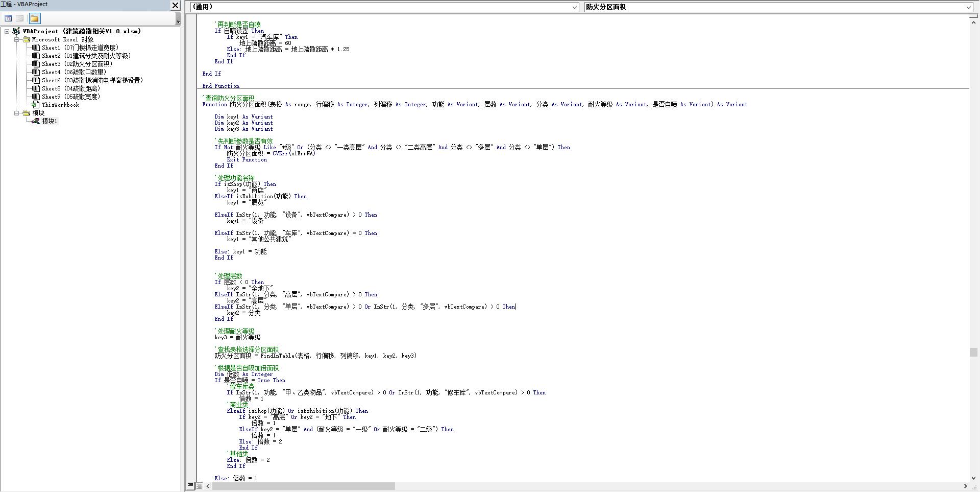Select the VBAProject (建筑疏散相关V1.0.xlsm) project icon
This screenshot has width=980, height=492.
pyautogui.click(x=16, y=31)
